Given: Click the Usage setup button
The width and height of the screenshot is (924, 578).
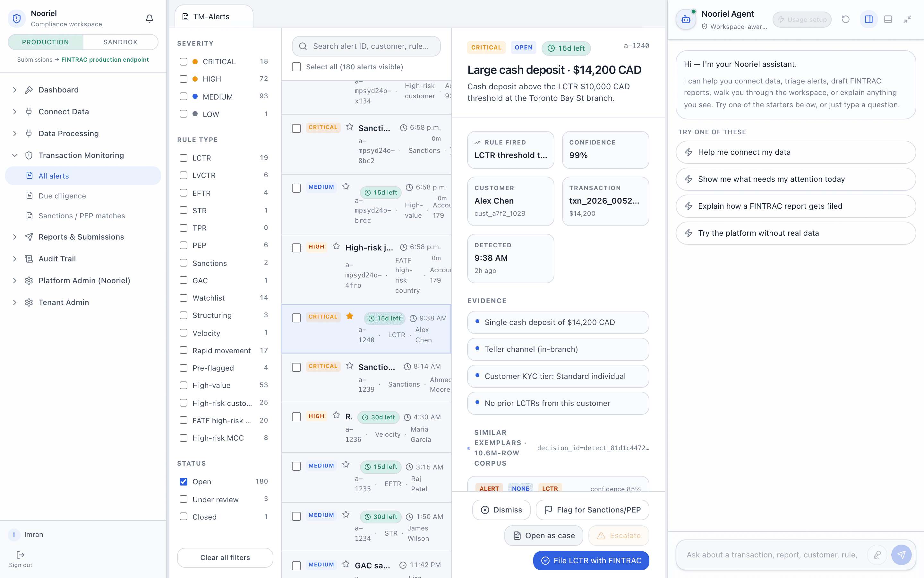Looking at the screenshot, I should click(x=802, y=20).
